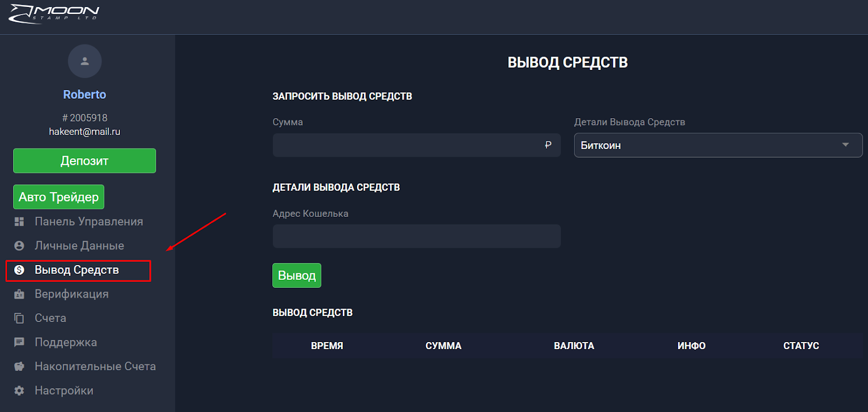Click the dashboard grid icon
The image size is (868, 412).
pos(20,222)
